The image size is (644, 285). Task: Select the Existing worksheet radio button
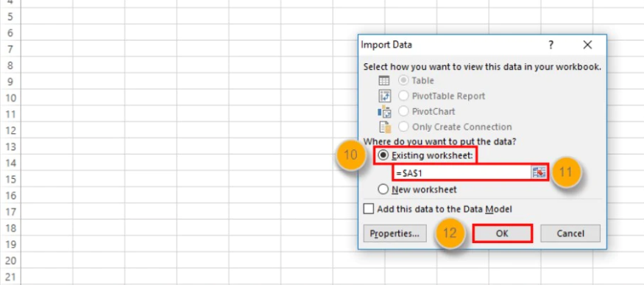pyautogui.click(x=383, y=155)
